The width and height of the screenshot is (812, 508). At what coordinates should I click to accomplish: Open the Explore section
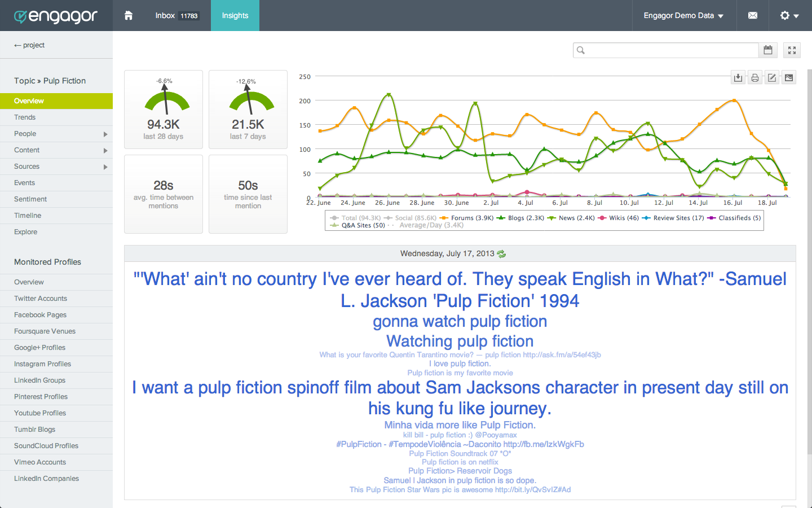56,232
